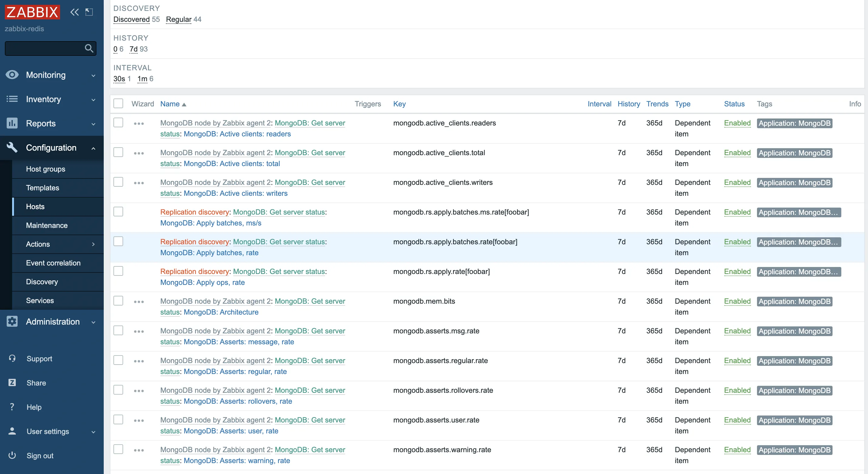Filter by 7d history subfilter

tap(133, 49)
